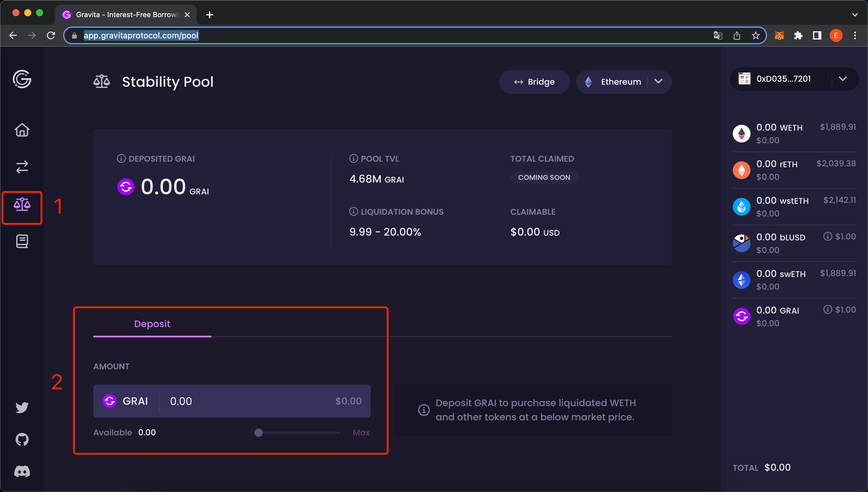Click the Max amount link
868x492 pixels.
(x=361, y=432)
